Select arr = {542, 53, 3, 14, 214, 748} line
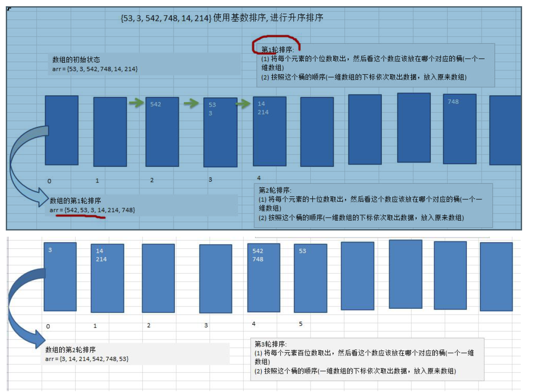 click(x=93, y=210)
